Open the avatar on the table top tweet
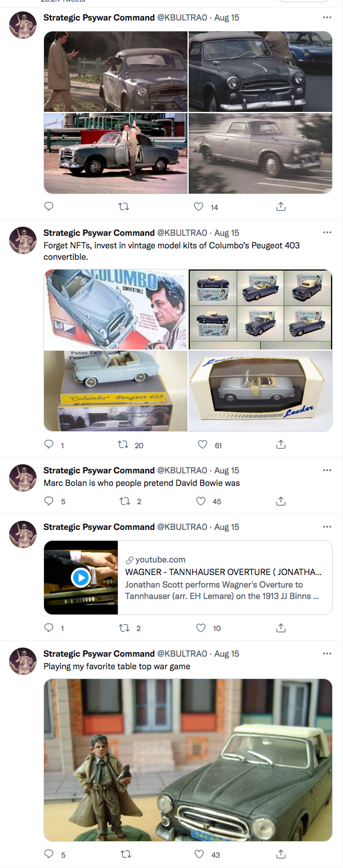This screenshot has height=868, width=343. 23,661
